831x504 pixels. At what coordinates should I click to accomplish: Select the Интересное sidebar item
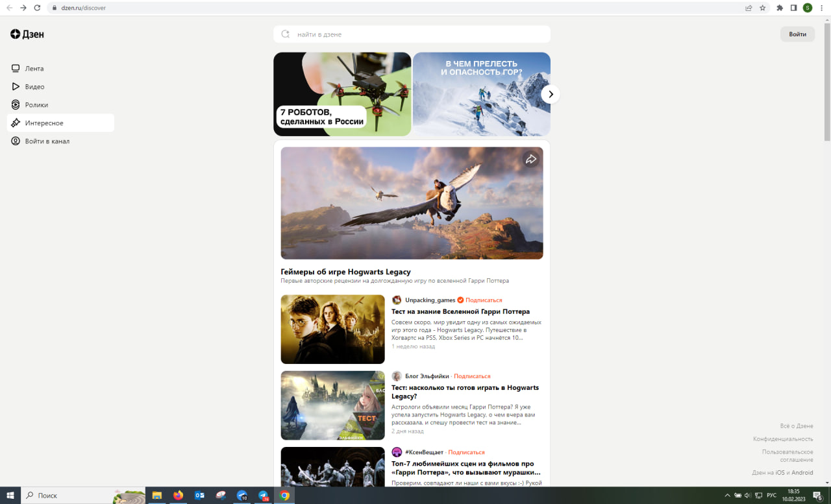[60, 123]
